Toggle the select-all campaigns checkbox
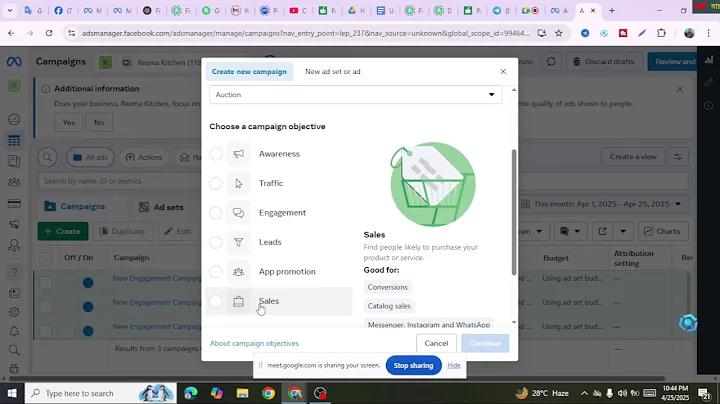This screenshot has height=404, width=720. (x=45, y=258)
